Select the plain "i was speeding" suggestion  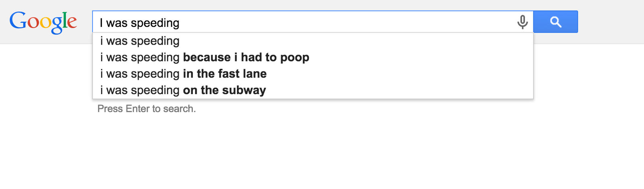[140, 41]
